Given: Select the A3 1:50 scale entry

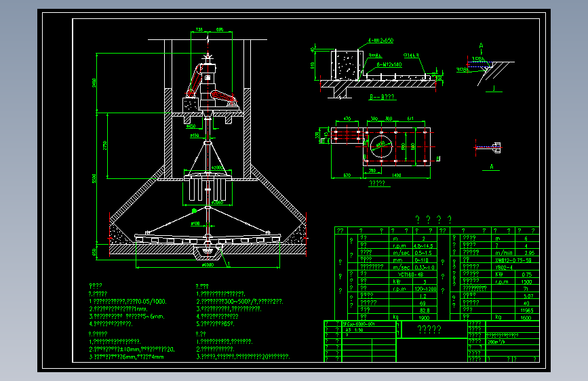Looking at the screenshot, I should (354, 330).
